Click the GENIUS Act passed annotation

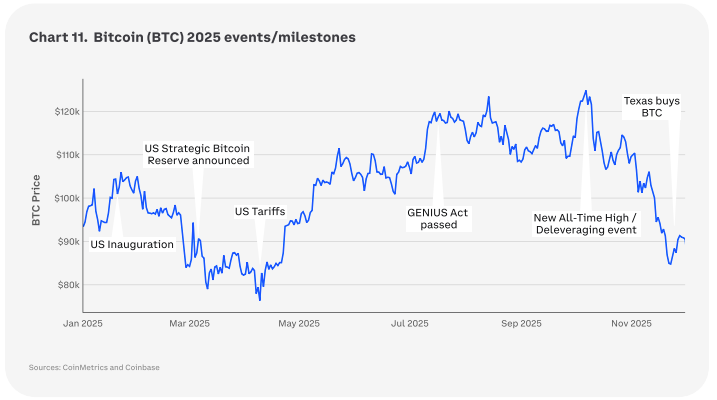point(438,219)
